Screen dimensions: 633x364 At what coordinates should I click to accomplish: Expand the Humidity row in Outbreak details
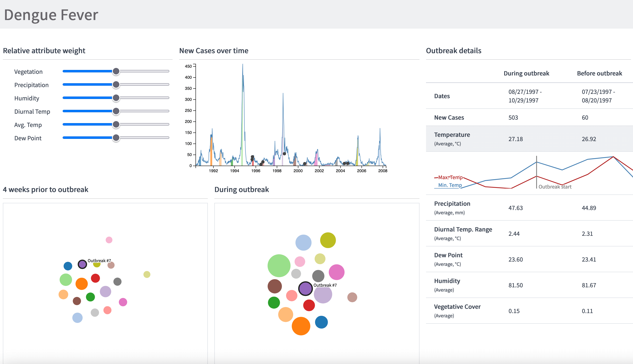(x=529, y=285)
